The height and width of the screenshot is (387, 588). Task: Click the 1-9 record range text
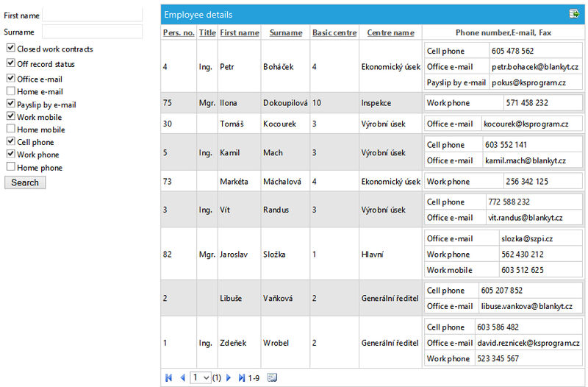254,378
